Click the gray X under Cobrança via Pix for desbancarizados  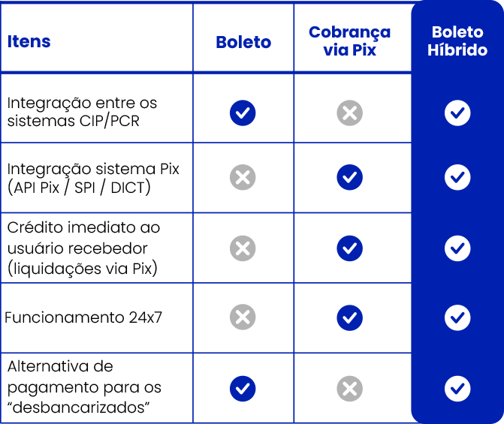[x=350, y=389]
